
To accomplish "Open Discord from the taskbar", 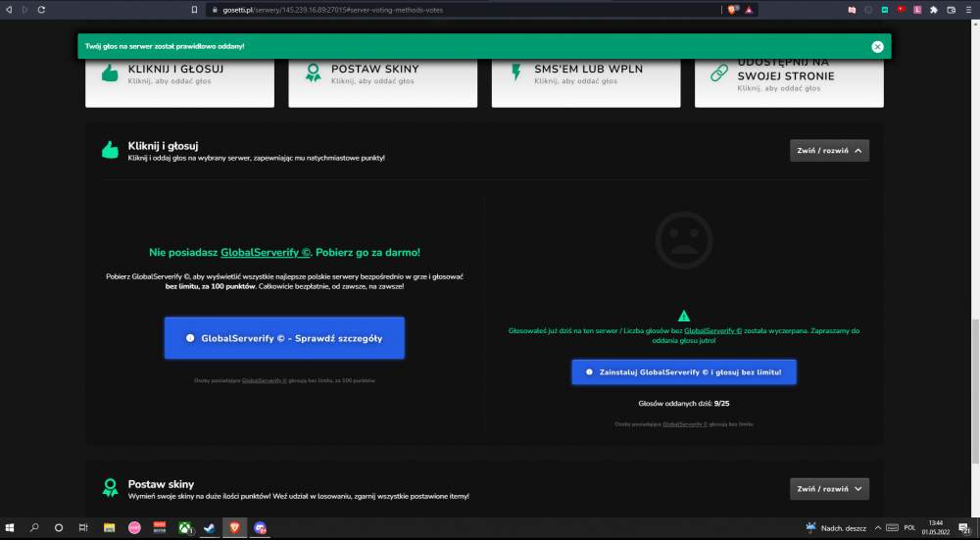I will [260, 528].
